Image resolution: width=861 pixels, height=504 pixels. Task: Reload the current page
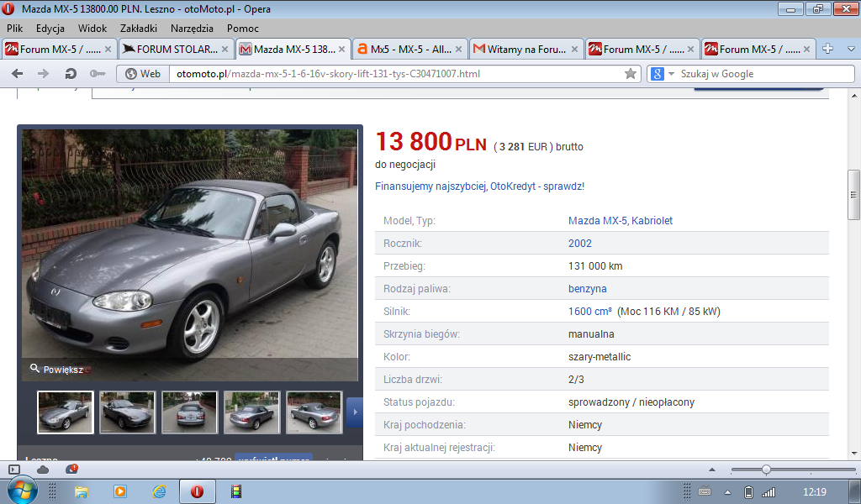click(x=71, y=73)
